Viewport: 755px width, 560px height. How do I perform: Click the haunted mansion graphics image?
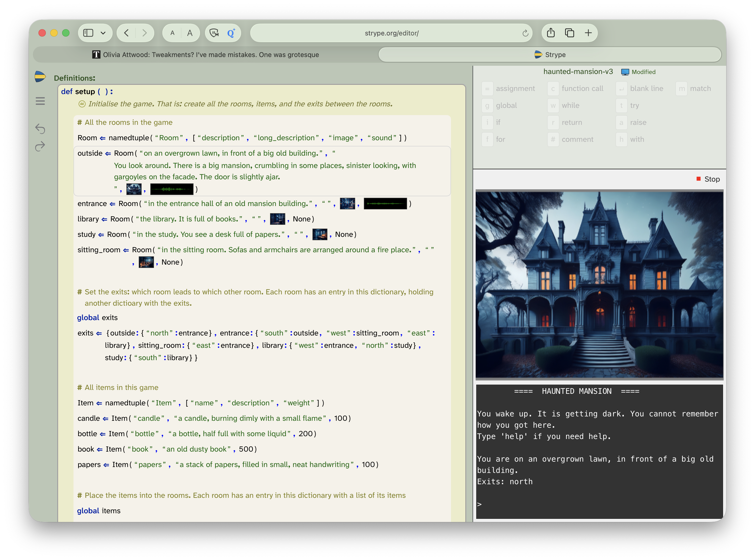(x=599, y=284)
